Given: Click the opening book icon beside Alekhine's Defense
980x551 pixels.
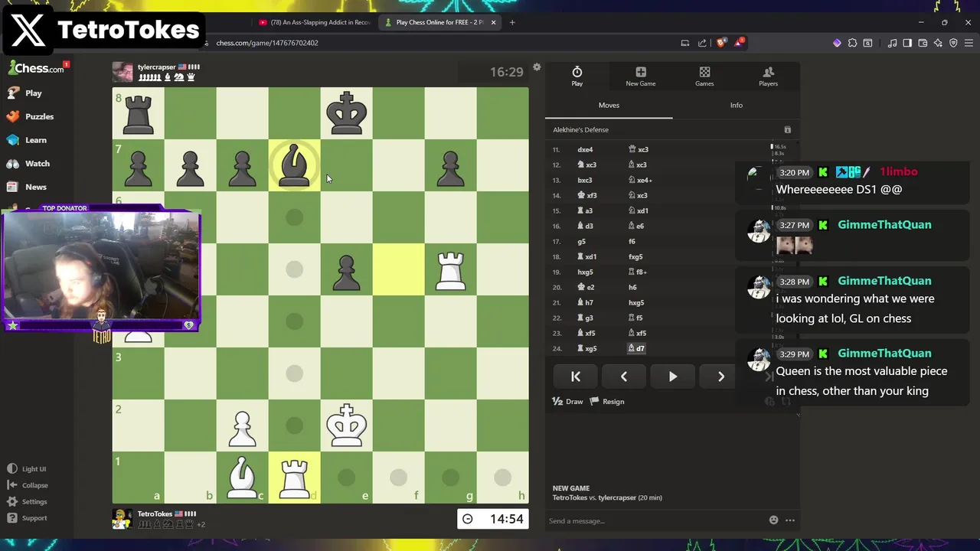Looking at the screenshot, I should pyautogui.click(x=787, y=130).
